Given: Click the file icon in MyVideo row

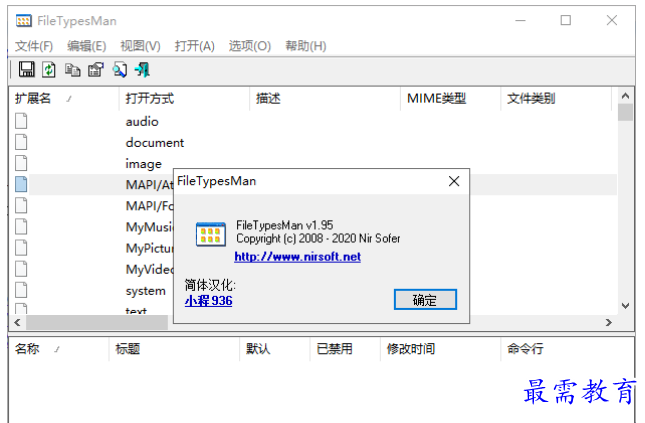Looking at the screenshot, I should pyautogui.click(x=21, y=269).
